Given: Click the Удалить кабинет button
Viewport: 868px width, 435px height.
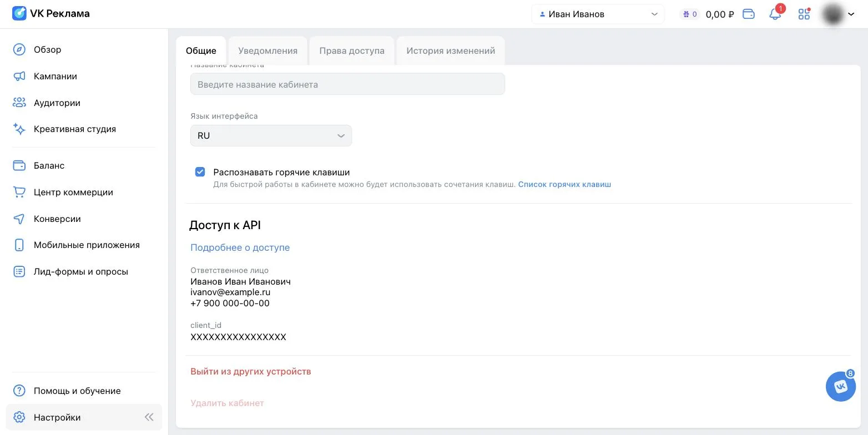Looking at the screenshot, I should click(x=227, y=403).
